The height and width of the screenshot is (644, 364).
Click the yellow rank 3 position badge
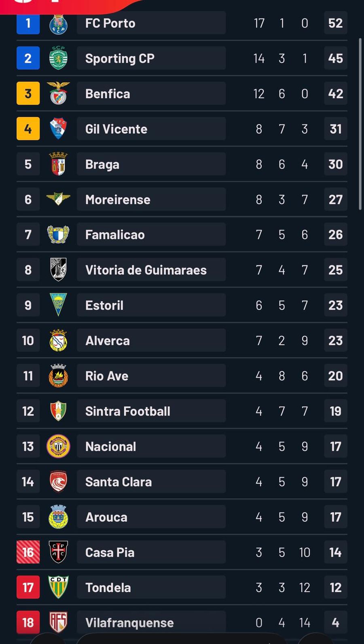(x=28, y=93)
